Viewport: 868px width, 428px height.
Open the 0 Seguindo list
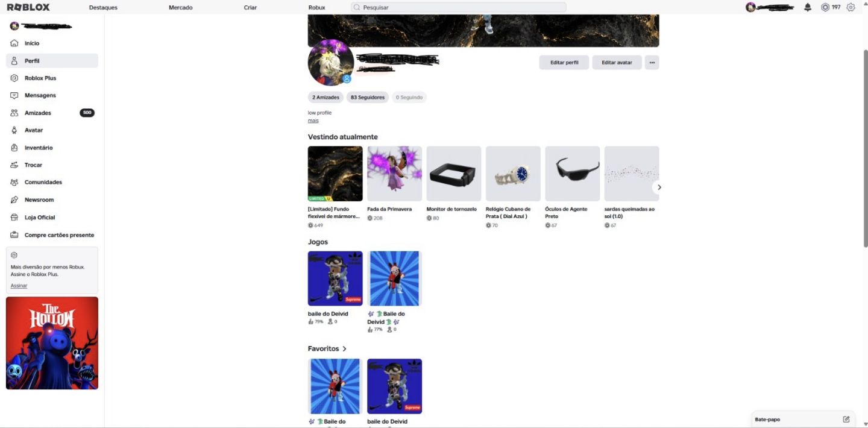pyautogui.click(x=409, y=97)
